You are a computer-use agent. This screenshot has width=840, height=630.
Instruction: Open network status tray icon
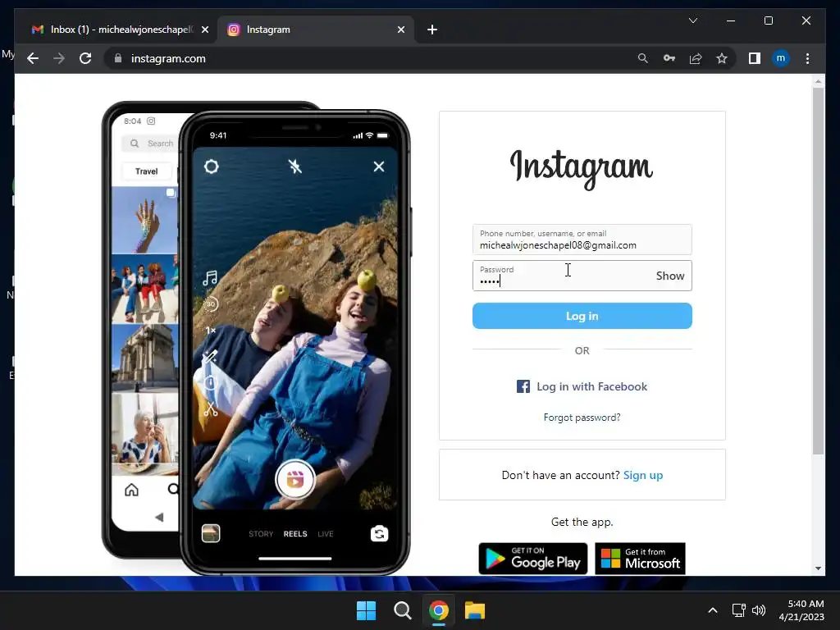click(x=739, y=610)
